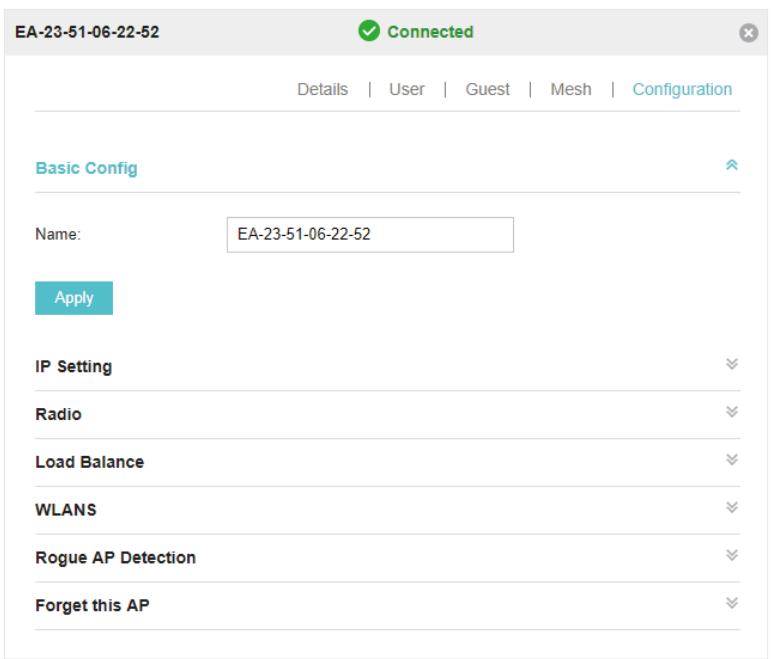Apply the basic config changes
Viewport: 771px width, 659px height.
pos(74,298)
